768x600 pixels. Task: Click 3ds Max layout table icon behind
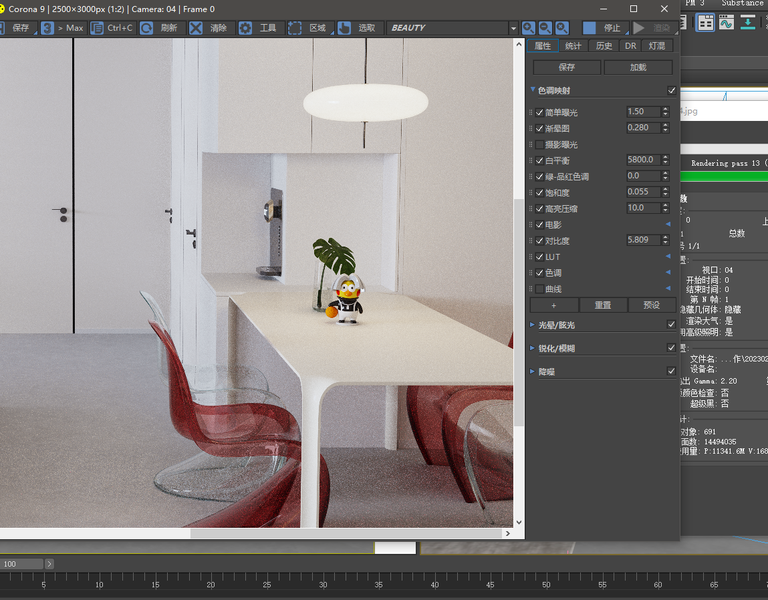point(705,23)
